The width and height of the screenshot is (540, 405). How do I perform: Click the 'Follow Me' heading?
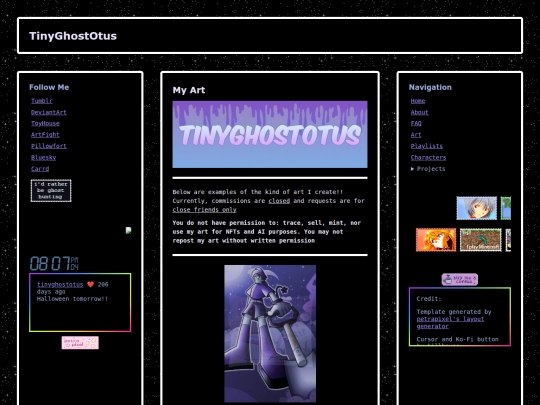pyautogui.click(x=49, y=87)
